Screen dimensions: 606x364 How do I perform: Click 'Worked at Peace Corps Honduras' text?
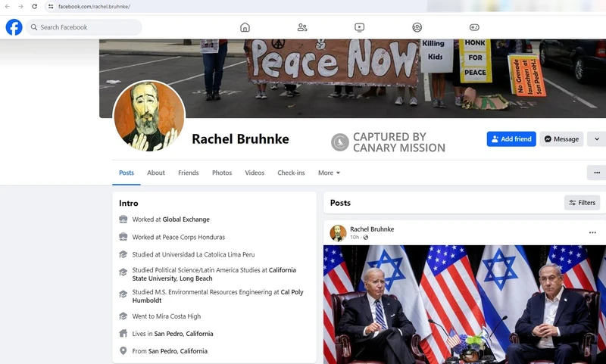click(x=179, y=237)
